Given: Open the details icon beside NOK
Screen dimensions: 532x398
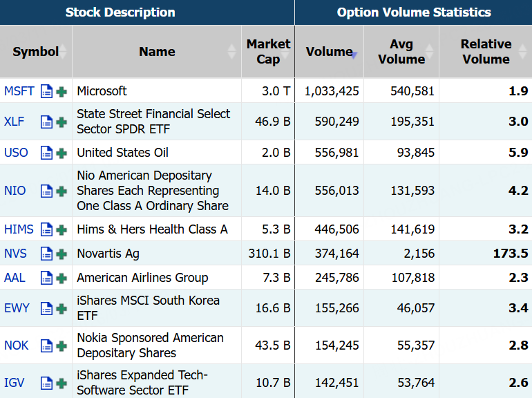Looking at the screenshot, I should point(46,345).
